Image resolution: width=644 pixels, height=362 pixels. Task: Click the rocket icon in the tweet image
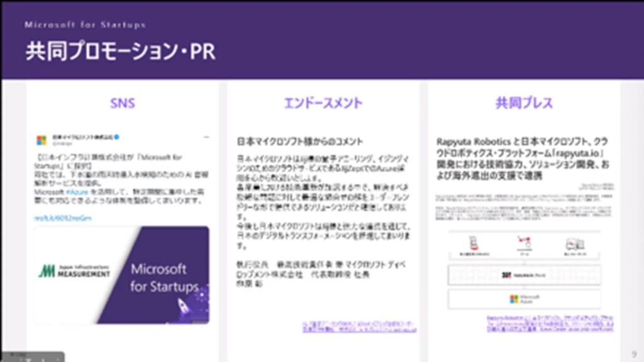click(183, 306)
